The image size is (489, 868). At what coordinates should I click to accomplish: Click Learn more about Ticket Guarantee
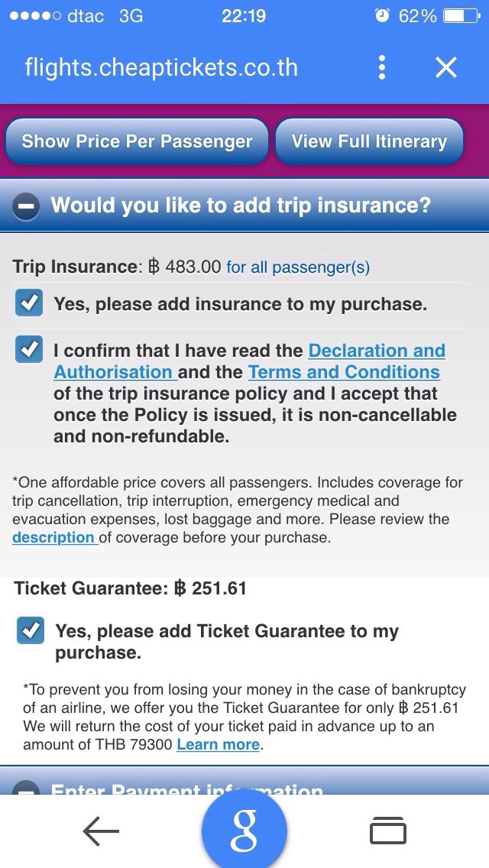pyautogui.click(x=219, y=743)
